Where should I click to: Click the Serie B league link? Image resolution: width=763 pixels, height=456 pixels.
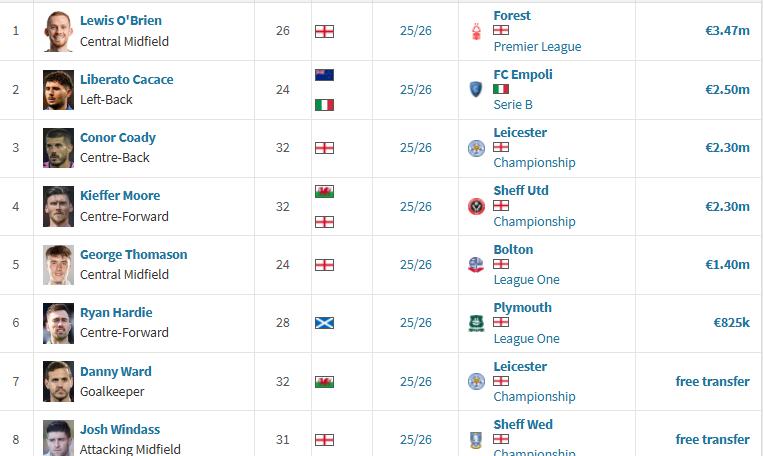click(x=513, y=105)
